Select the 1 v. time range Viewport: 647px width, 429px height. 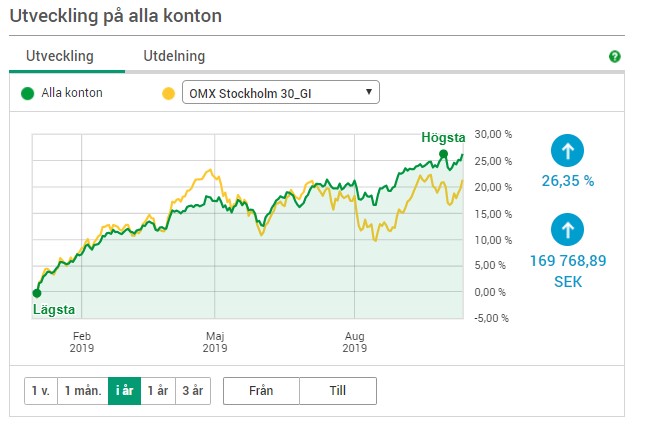point(41,391)
